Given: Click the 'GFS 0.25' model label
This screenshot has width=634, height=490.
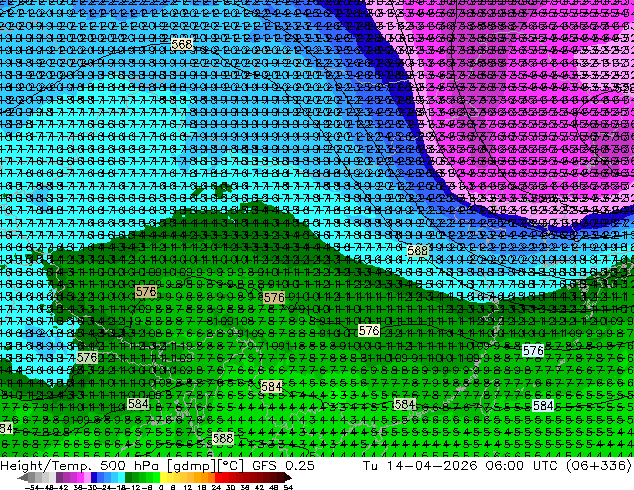Looking at the screenshot, I should tap(283, 466).
